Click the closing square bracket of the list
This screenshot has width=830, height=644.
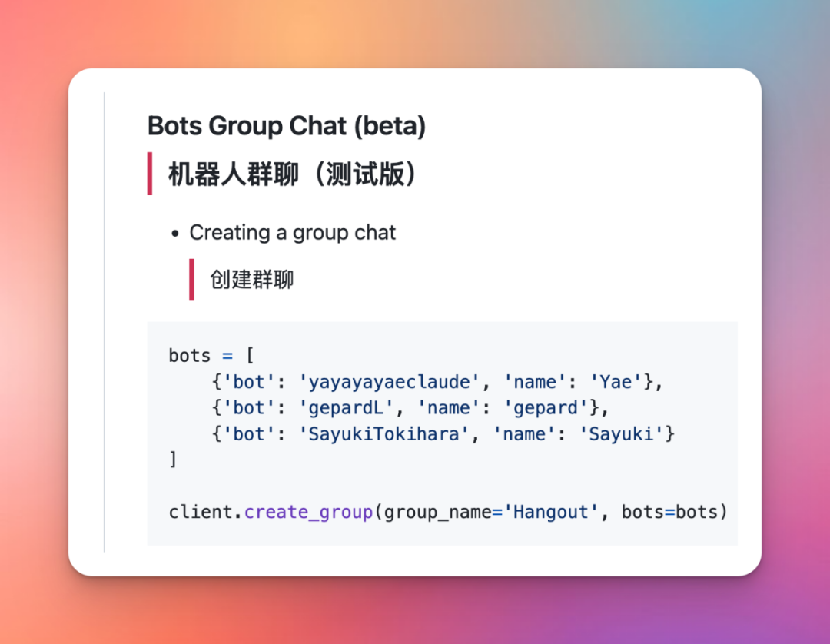[x=173, y=460]
